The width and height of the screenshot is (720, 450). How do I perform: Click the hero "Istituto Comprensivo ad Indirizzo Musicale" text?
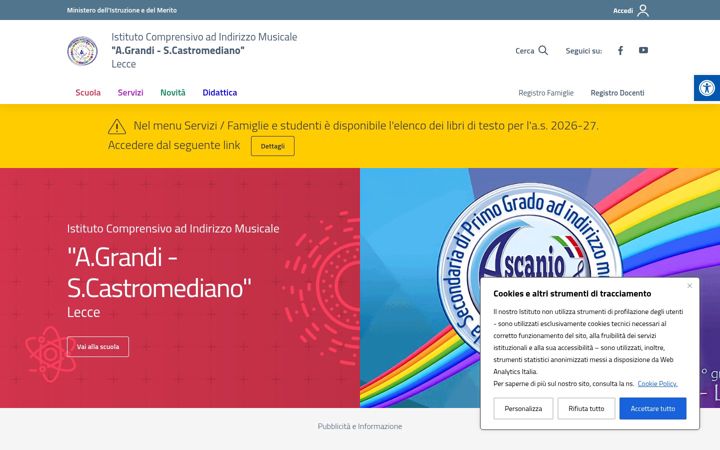coord(173,228)
